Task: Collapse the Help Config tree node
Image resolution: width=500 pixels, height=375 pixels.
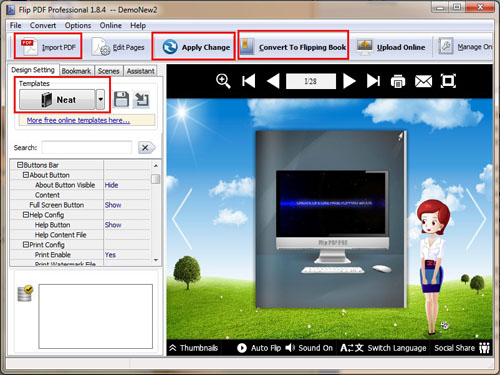Action: tap(25, 215)
